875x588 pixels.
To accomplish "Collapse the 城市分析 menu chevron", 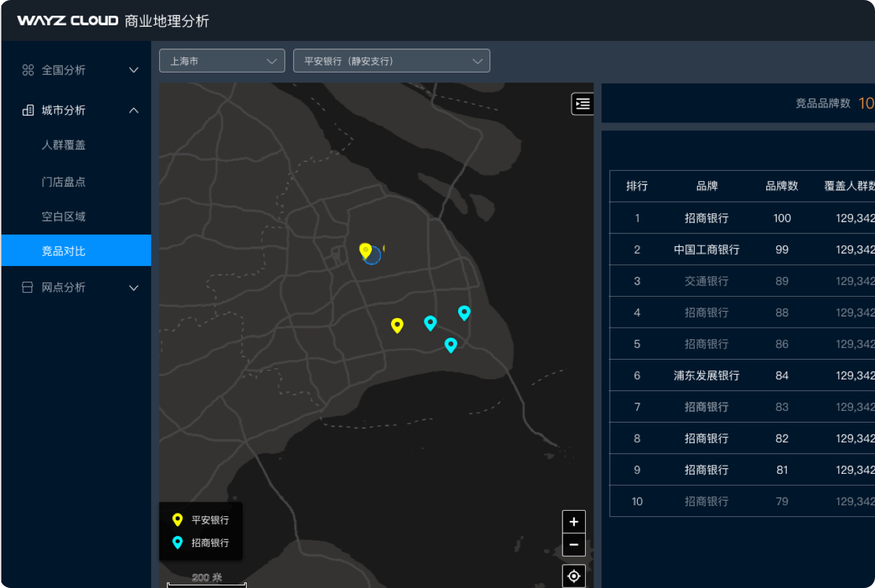I will [134, 110].
